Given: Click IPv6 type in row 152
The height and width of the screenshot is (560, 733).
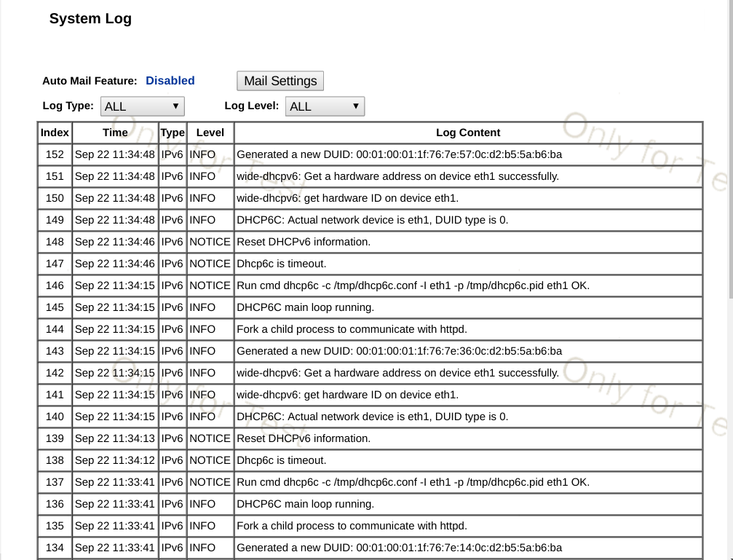Looking at the screenshot, I should [172, 154].
